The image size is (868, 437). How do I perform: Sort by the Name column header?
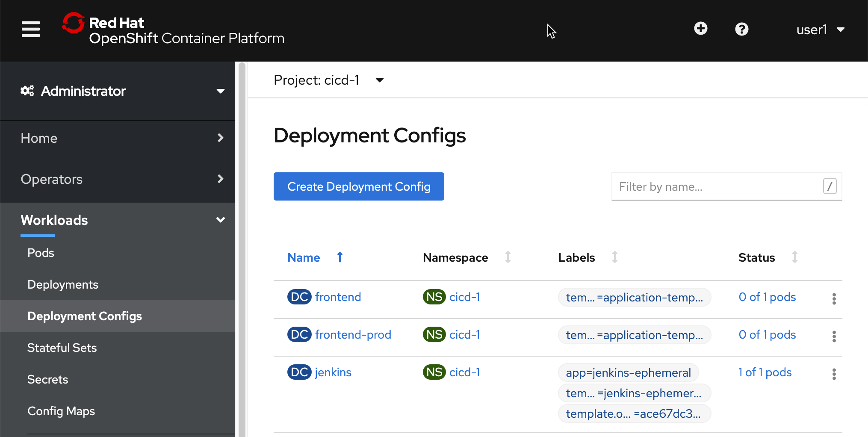(304, 257)
